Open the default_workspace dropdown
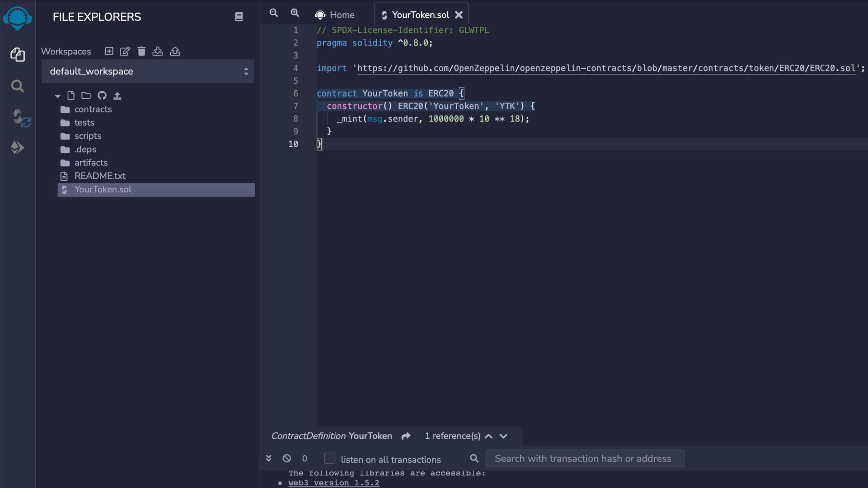This screenshot has height=488, width=868. click(x=148, y=71)
